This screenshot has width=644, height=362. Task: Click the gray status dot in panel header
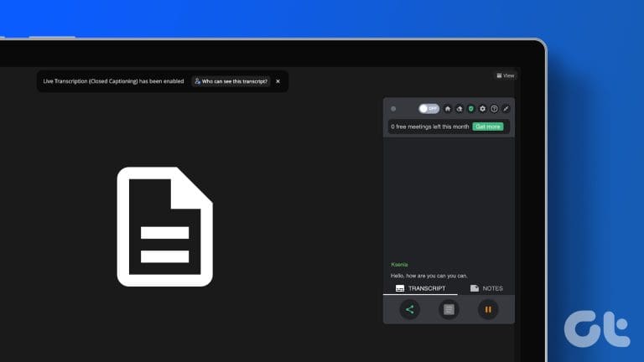[x=393, y=109]
